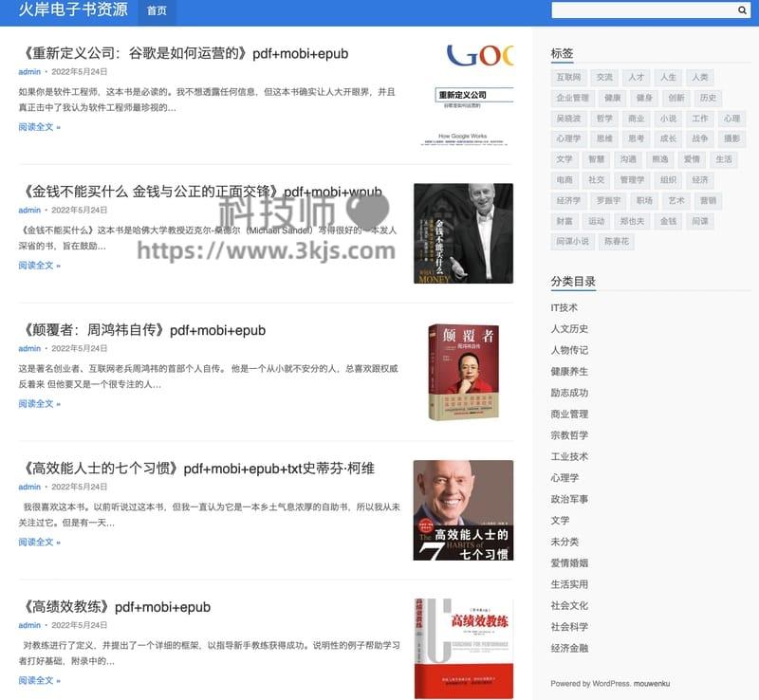Image resolution: width=759 pixels, height=700 pixels.
Task: Open the 政治军事 category
Action: (569, 500)
